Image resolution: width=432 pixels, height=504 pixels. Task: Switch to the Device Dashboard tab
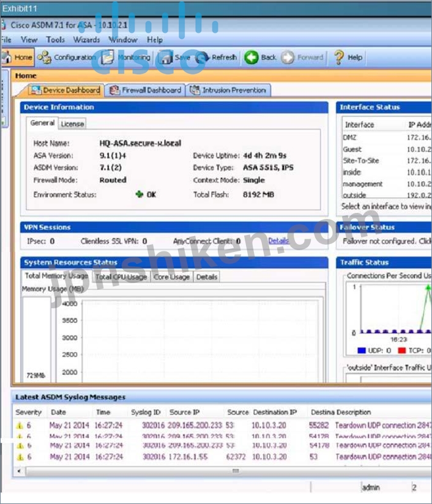[66, 90]
